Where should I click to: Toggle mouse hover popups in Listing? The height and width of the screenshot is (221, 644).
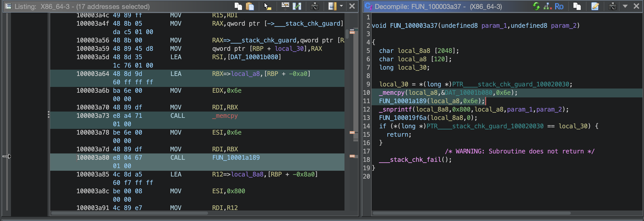(267, 6)
